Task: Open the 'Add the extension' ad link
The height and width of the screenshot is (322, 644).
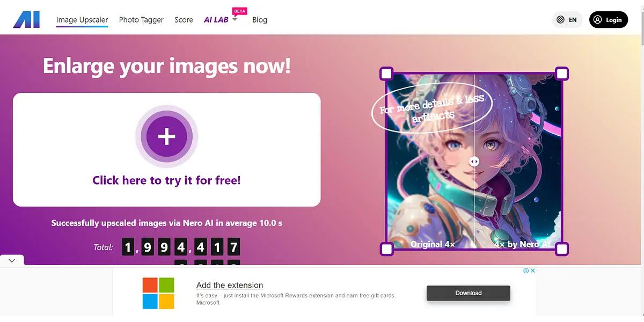Action: click(x=230, y=285)
